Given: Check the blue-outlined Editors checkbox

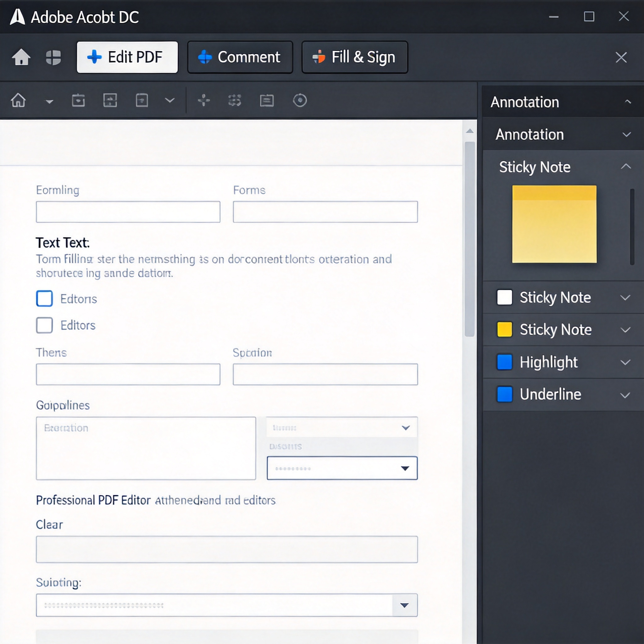Looking at the screenshot, I should pos(44,298).
